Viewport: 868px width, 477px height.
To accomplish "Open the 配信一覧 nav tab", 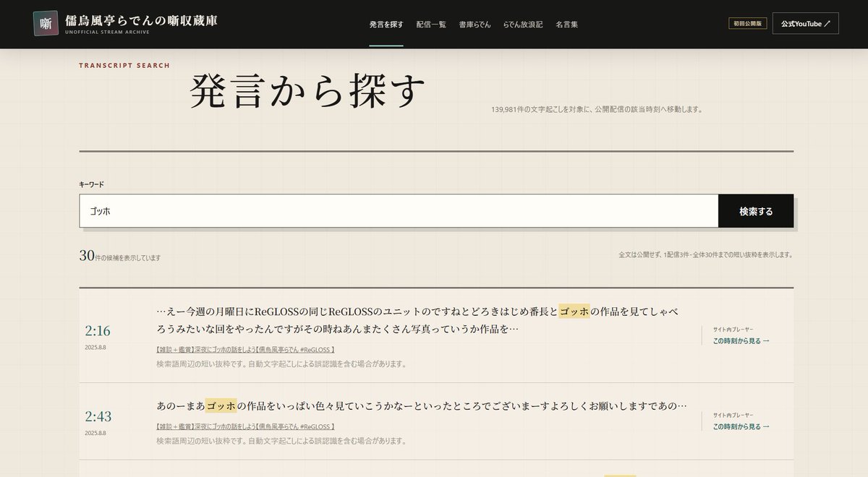I will 431,24.
